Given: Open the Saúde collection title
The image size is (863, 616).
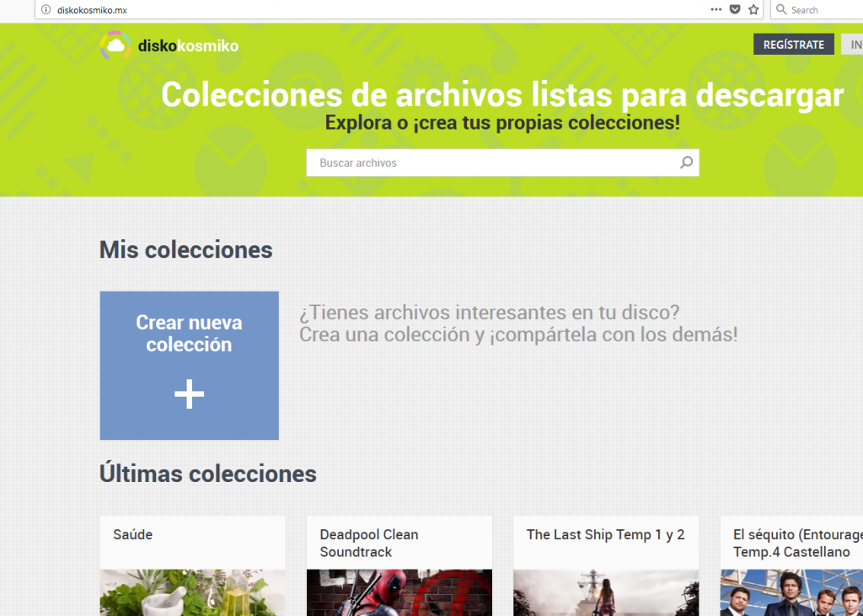Looking at the screenshot, I should (x=132, y=534).
